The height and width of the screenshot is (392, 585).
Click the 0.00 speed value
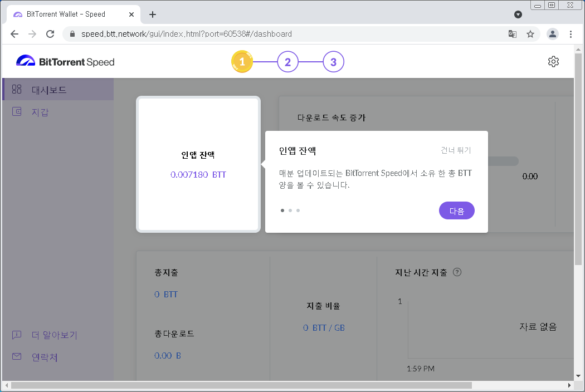[530, 177]
